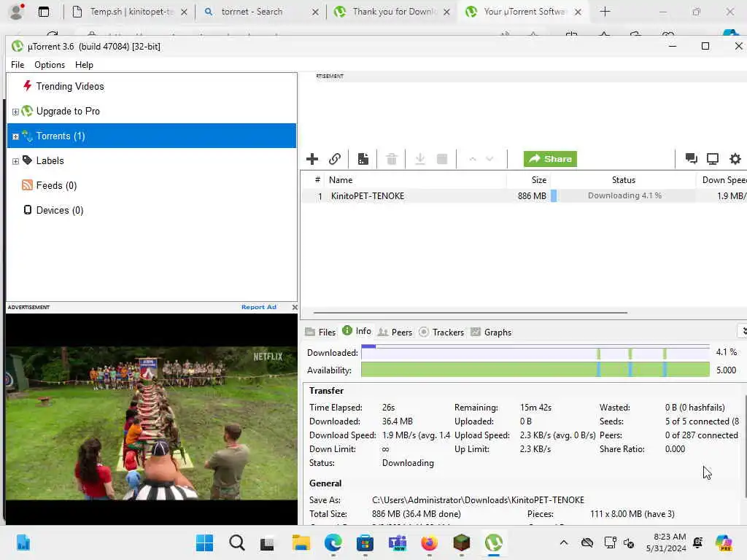Image resolution: width=747 pixels, height=560 pixels.
Task: Click the Netflix video advertisement
Action: [152, 419]
